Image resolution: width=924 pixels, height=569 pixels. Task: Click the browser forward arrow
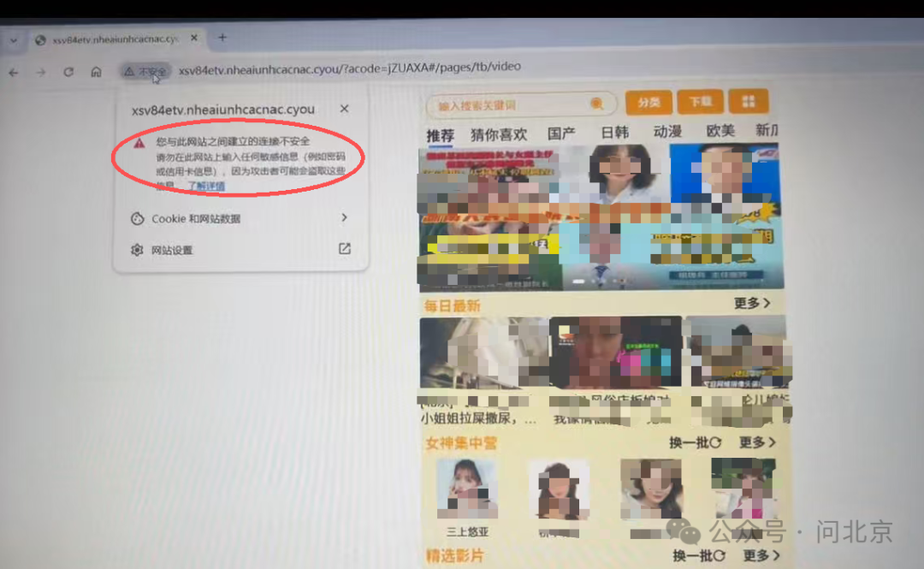click(x=40, y=73)
